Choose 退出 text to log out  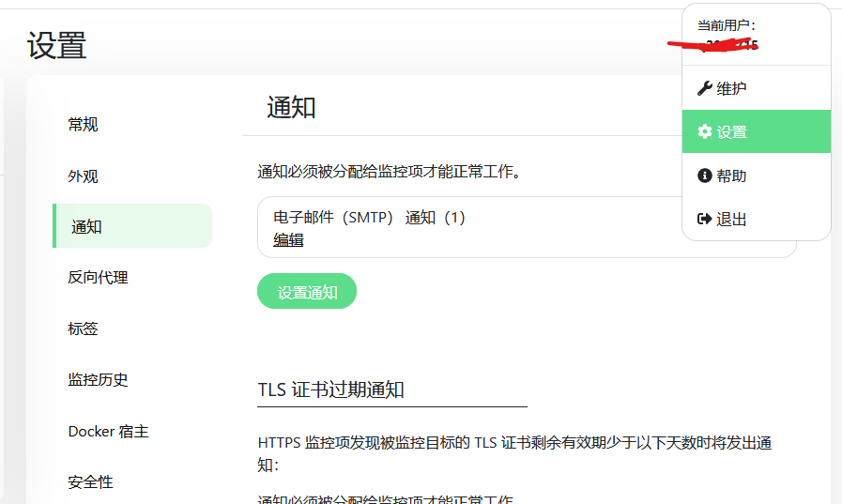pos(732,219)
